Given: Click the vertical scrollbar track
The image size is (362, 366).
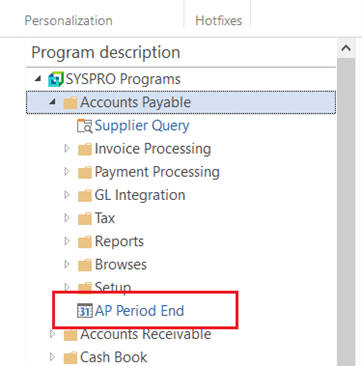Looking at the screenshot, I should tap(346, 212).
